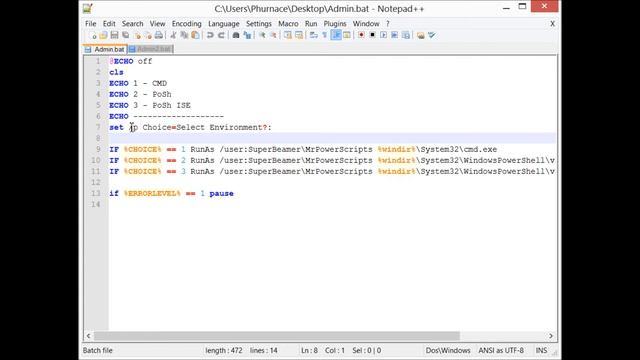Click the Copy toolbar icon
640x360 pixels.
[184, 36]
